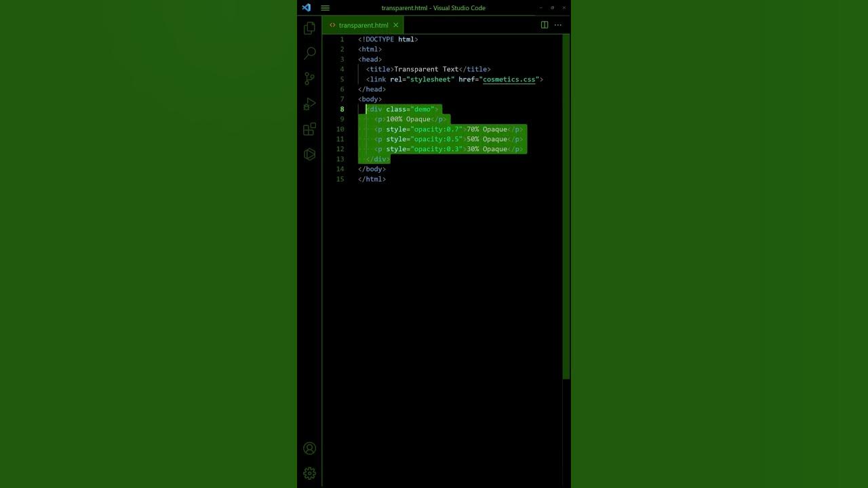Click the 100% Opaque paragraph line
Image resolution: width=868 pixels, height=488 pixels.
[x=407, y=119]
